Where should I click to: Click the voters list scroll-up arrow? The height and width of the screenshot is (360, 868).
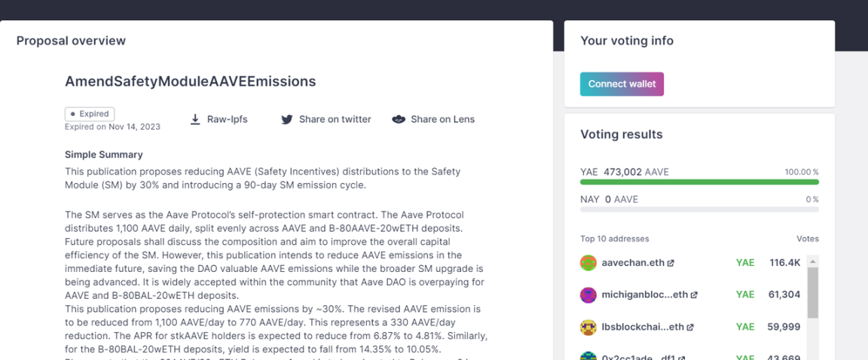[x=813, y=261]
